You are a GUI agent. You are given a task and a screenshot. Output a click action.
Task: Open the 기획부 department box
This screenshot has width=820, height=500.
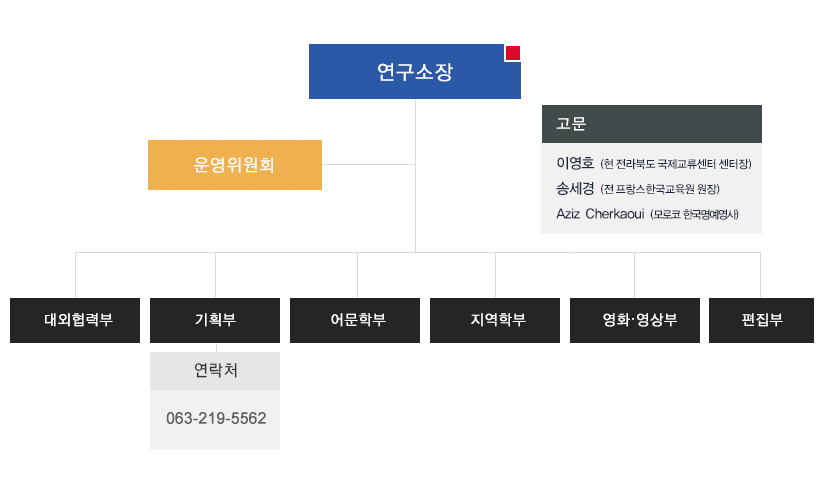(x=215, y=320)
